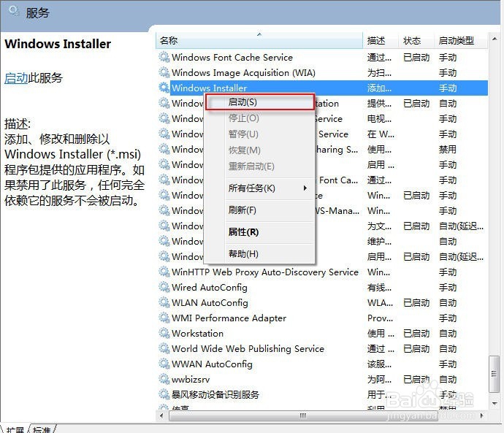Click 有线... description of Wired AutoConfig

(379, 288)
